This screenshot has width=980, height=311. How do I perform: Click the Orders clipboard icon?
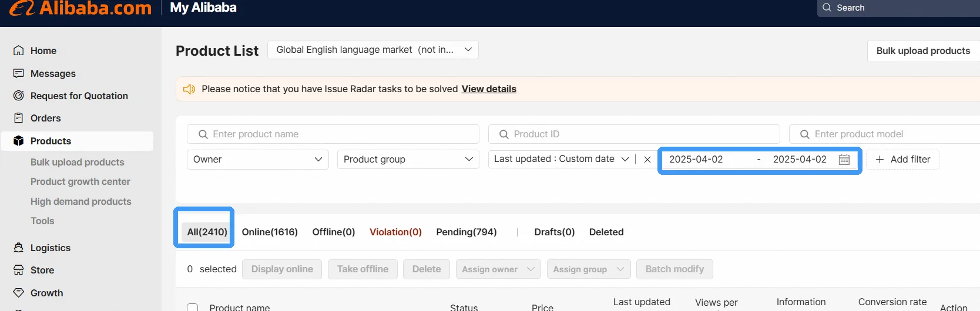click(19, 118)
